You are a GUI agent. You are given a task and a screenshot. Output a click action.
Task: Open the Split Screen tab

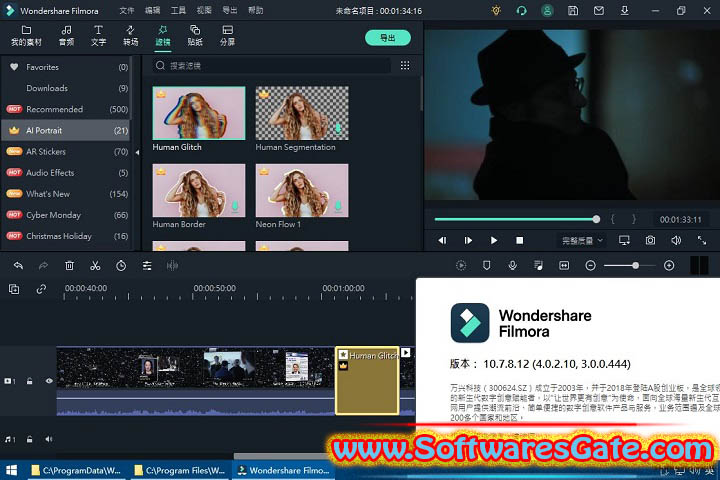[x=227, y=36]
